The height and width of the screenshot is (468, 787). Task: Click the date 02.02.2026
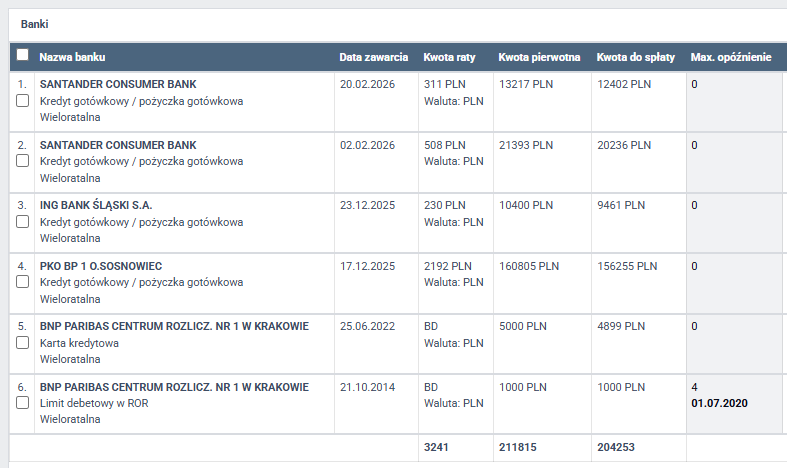367,145
